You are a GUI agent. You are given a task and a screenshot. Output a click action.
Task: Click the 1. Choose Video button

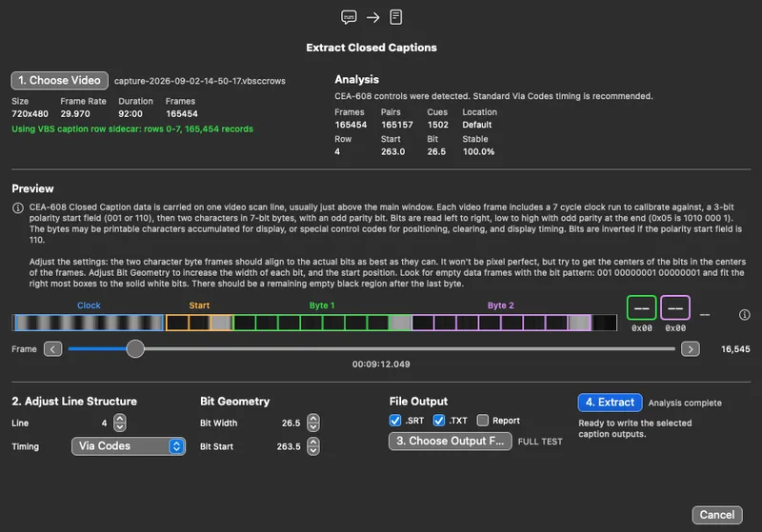pos(59,81)
